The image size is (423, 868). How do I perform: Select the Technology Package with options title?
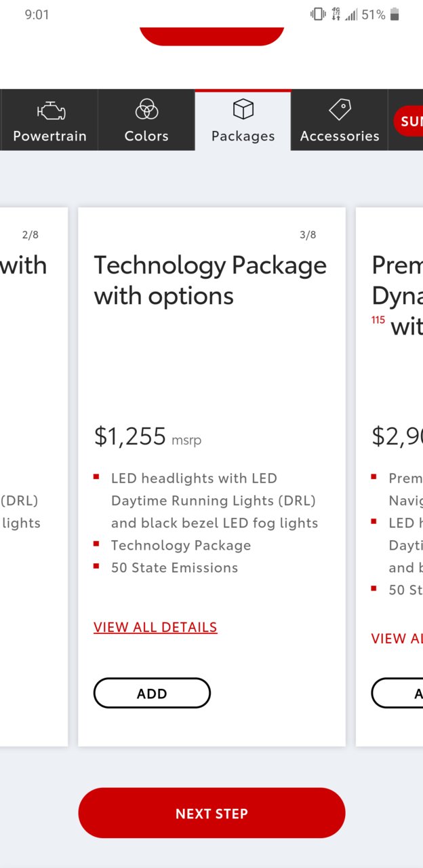(x=210, y=280)
